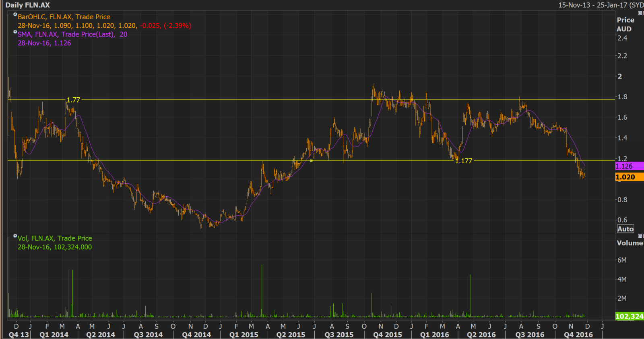
Task: Click the 1.6 price axis value
Action: pos(622,117)
